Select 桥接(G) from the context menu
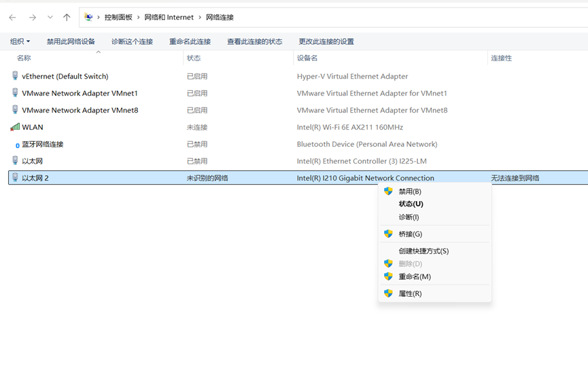The height and width of the screenshot is (368, 588). [410, 234]
